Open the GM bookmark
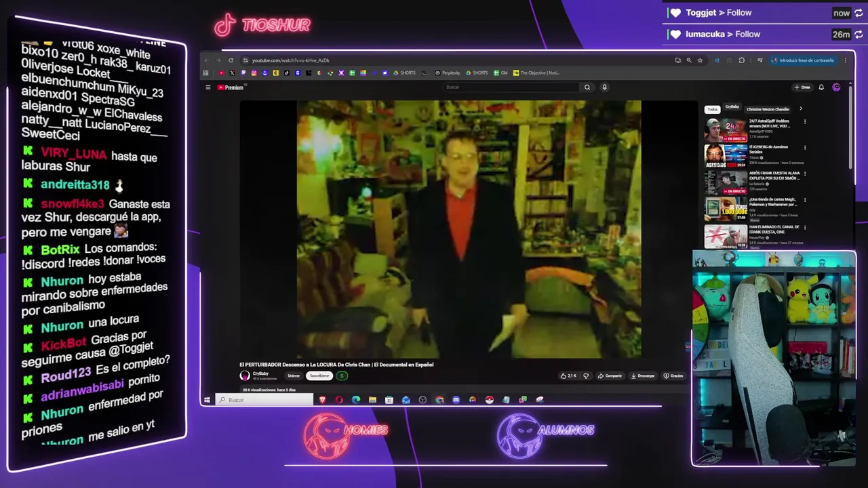Viewport: 868px width, 488px height. click(x=500, y=73)
